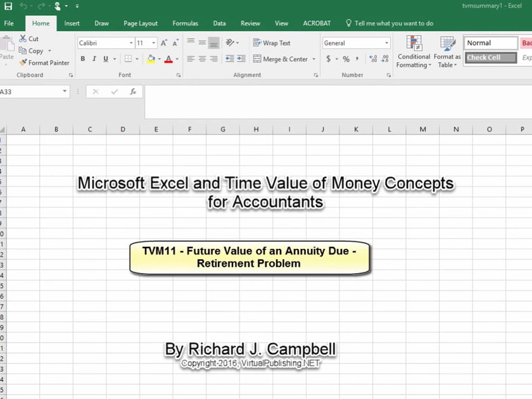This screenshot has height=399, width=532.
Task: Apply the red Font Color A
Action: 168,59
